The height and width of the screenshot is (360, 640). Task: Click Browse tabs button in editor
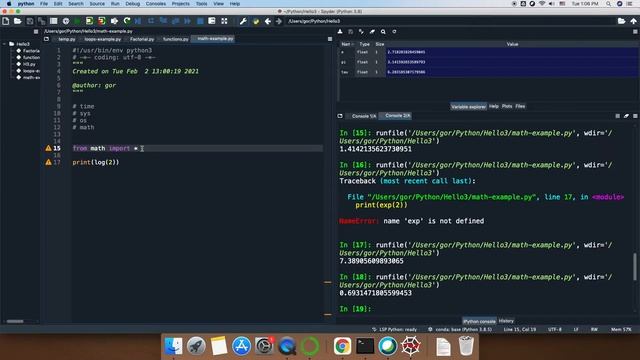click(x=47, y=39)
